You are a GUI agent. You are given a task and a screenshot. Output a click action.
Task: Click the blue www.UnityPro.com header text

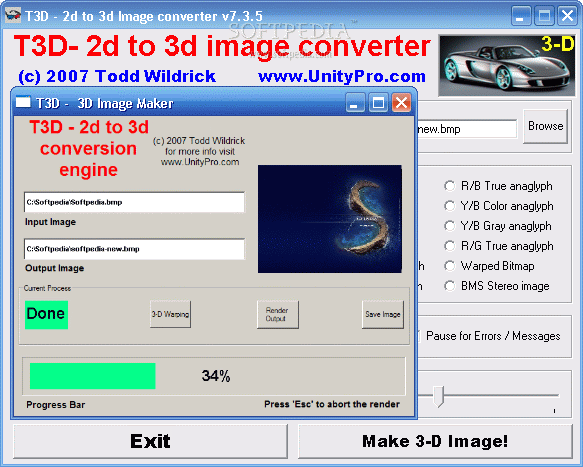pos(342,77)
